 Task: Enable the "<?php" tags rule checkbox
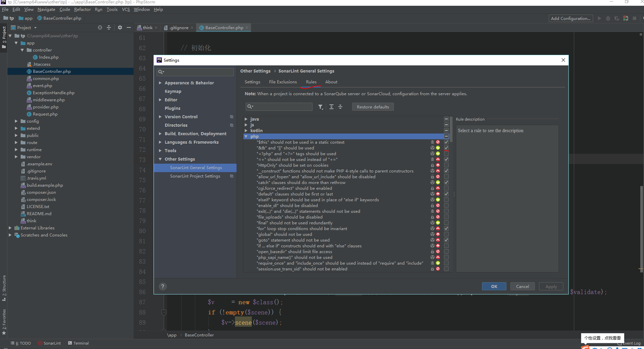pyautogui.click(x=446, y=154)
